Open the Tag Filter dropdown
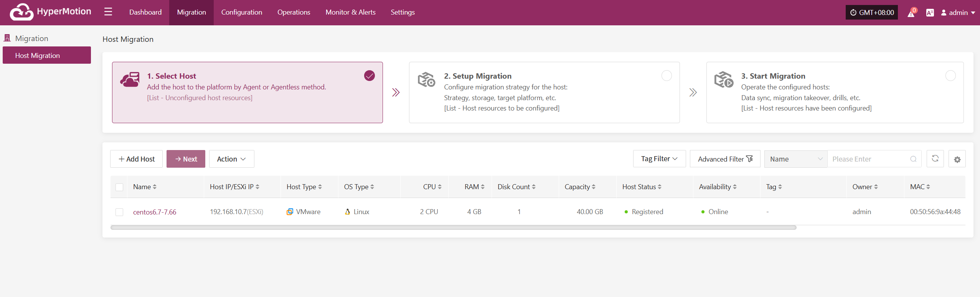The image size is (980, 297). pyautogui.click(x=659, y=159)
